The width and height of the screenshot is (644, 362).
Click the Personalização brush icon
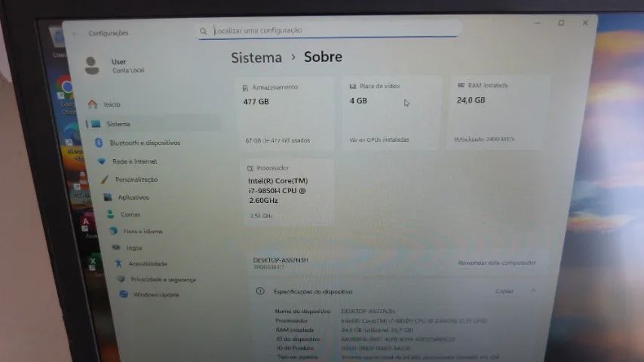tap(105, 179)
